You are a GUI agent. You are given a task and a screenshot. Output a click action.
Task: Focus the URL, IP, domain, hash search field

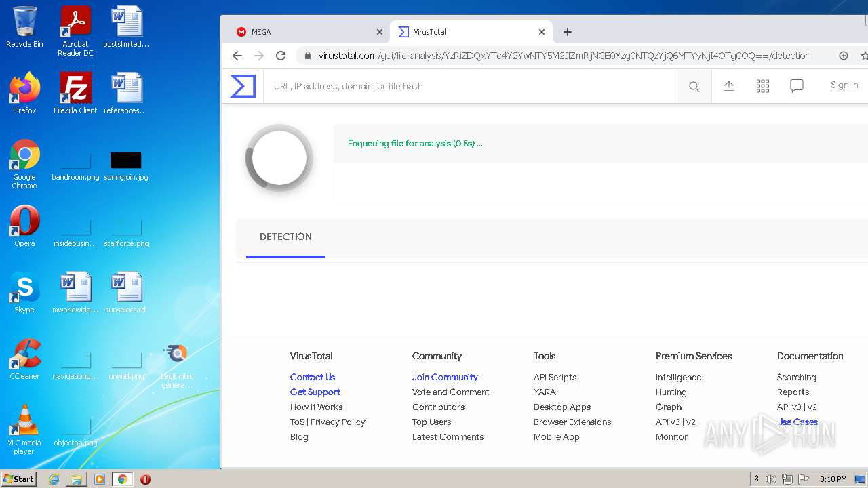(470, 86)
